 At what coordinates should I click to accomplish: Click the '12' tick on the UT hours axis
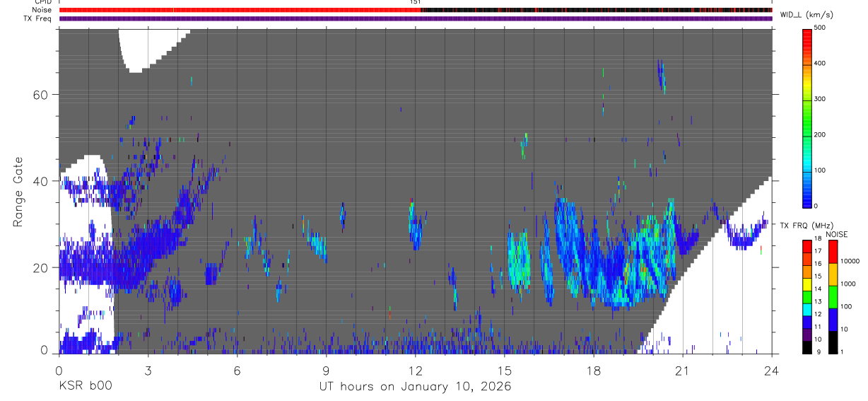(x=415, y=370)
